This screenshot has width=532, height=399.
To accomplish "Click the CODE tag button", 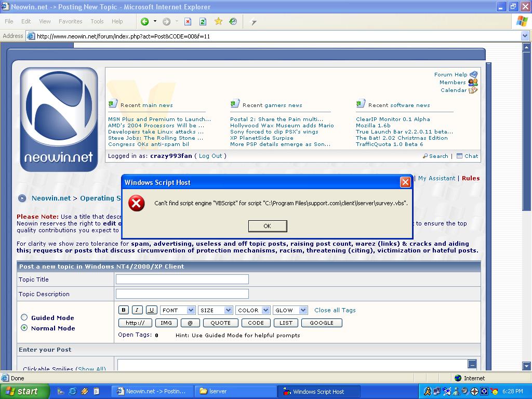I will pos(256,323).
